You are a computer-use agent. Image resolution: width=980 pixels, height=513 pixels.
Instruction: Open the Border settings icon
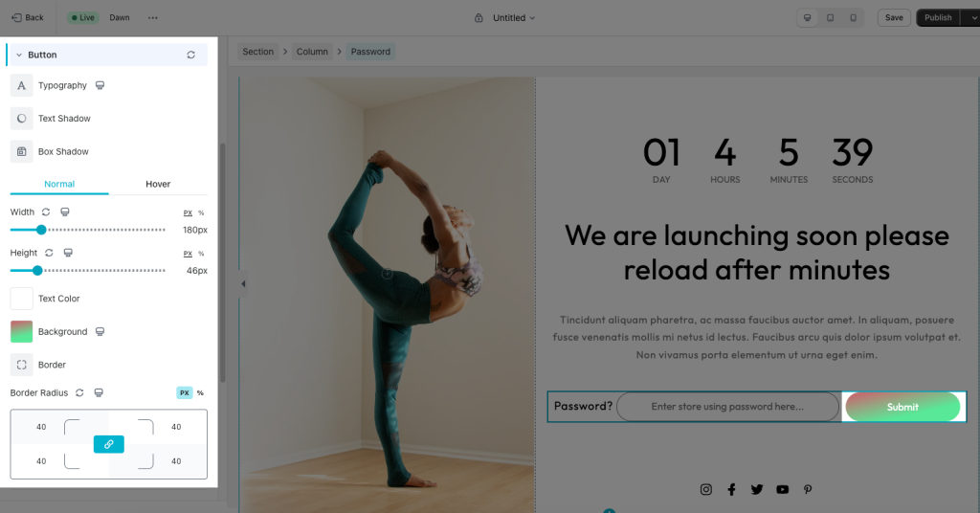point(21,365)
